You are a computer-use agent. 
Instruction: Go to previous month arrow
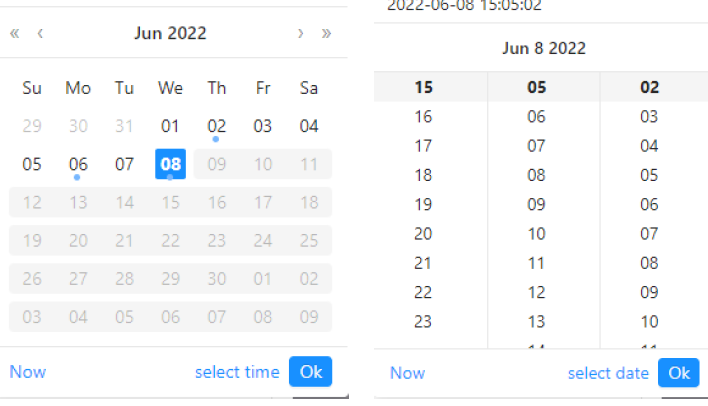40,33
